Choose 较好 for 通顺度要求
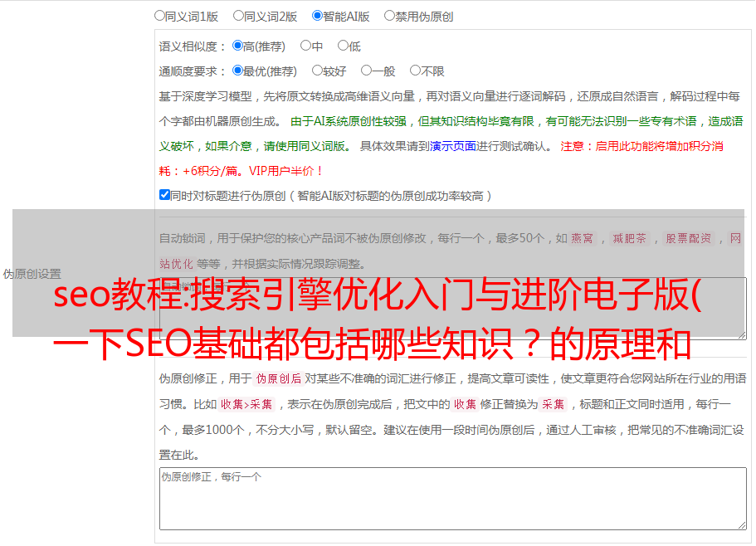The width and height of the screenshot is (756, 546). point(317,71)
